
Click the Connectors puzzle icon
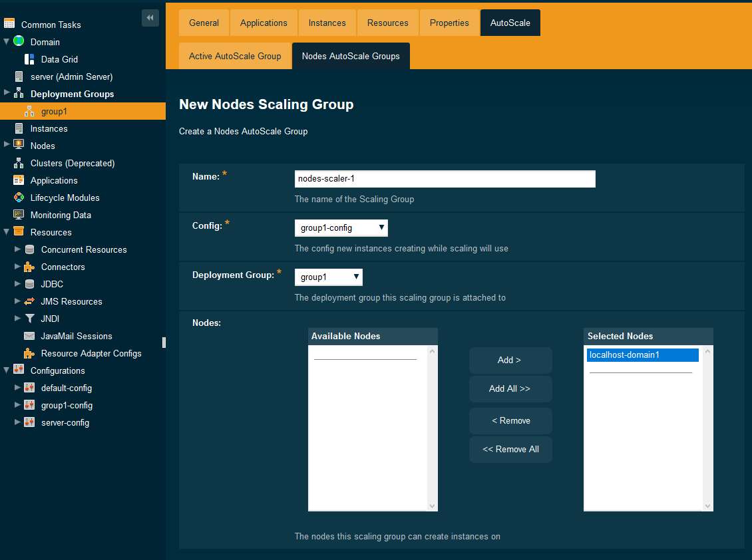coord(29,267)
